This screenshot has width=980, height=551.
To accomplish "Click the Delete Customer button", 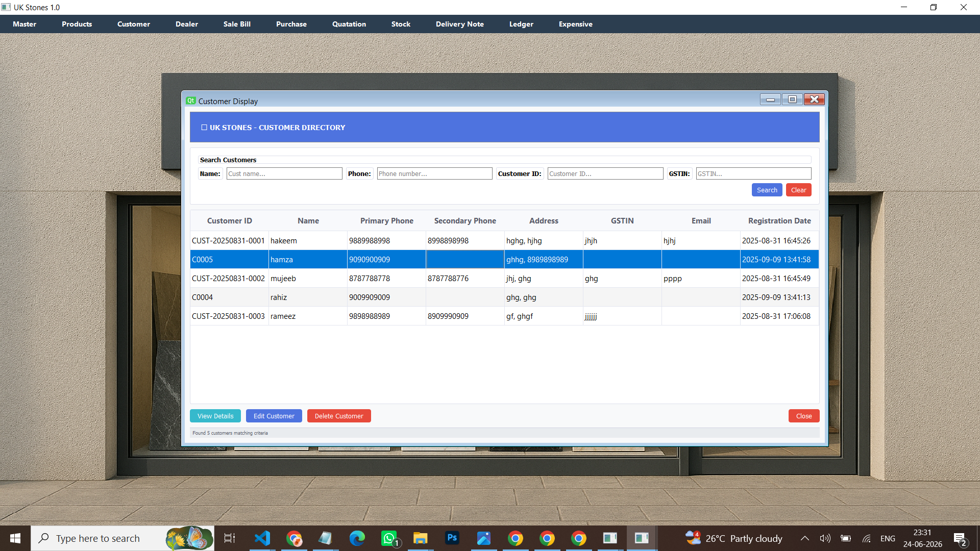I will [339, 416].
